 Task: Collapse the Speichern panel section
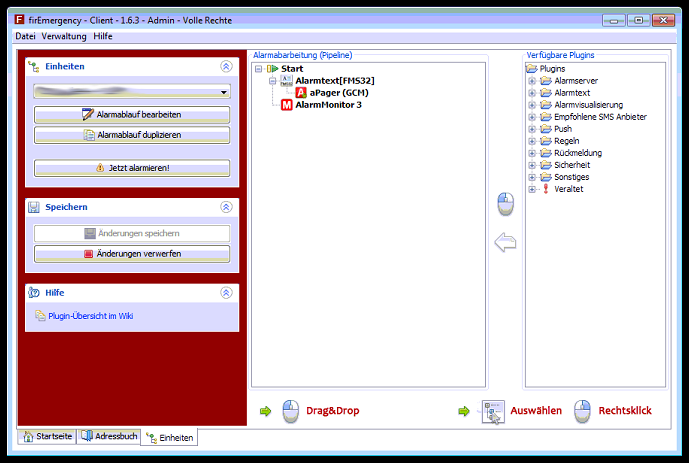(226, 207)
